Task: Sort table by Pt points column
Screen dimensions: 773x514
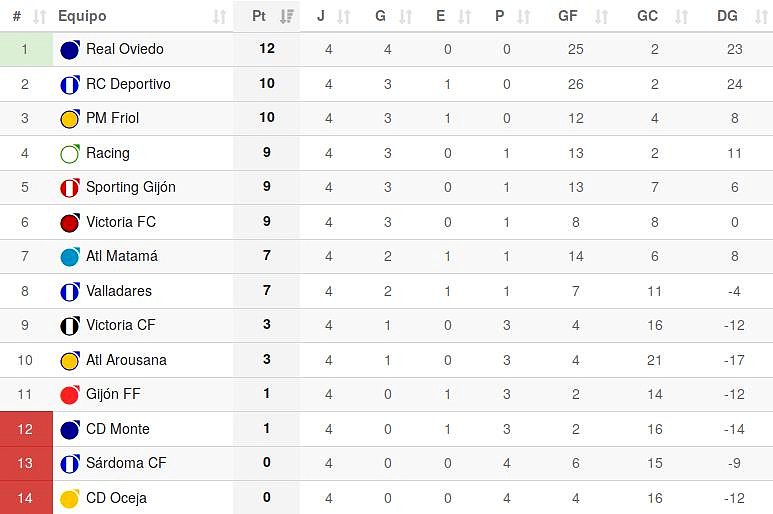Action: pos(287,16)
